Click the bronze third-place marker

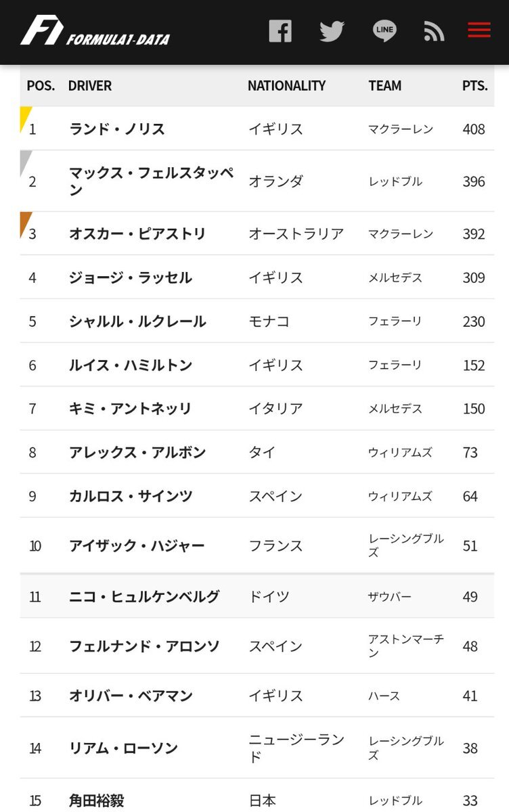click(25, 222)
